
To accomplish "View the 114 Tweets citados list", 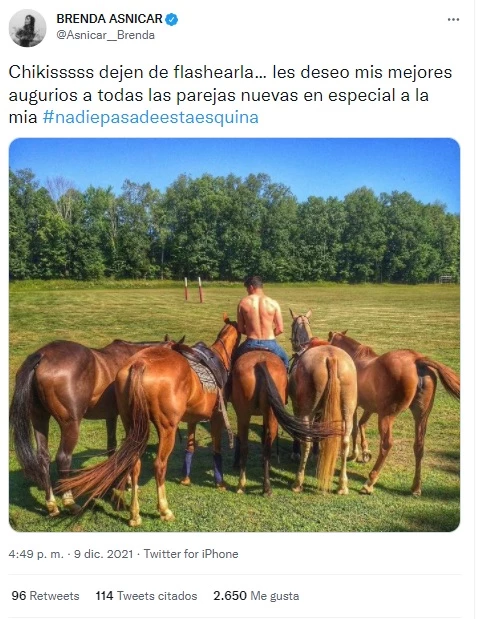I will (146, 596).
